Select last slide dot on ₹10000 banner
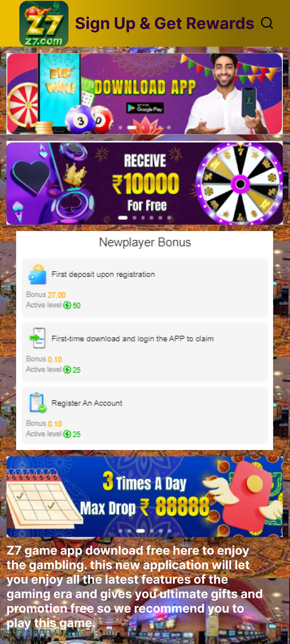The width and height of the screenshot is (290, 644). 169,218
